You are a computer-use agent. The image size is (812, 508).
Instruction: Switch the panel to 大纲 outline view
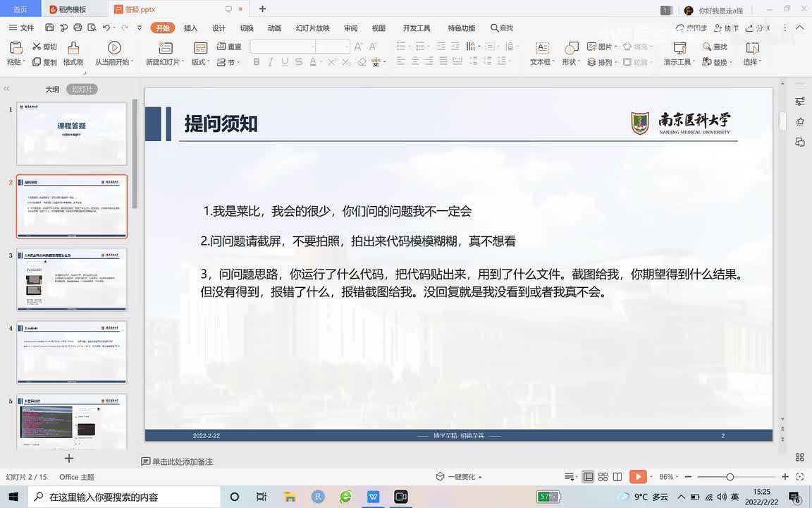[52, 89]
